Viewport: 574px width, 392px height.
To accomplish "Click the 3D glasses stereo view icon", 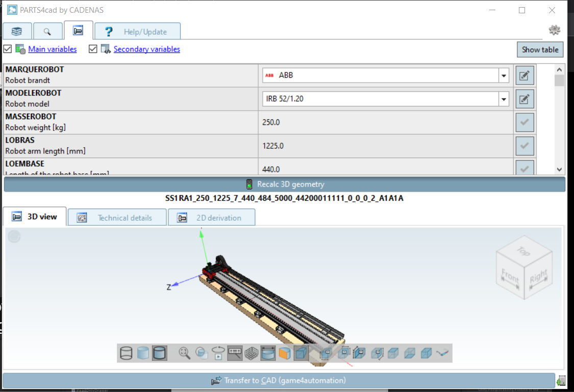I will pyautogui.click(x=442, y=353).
